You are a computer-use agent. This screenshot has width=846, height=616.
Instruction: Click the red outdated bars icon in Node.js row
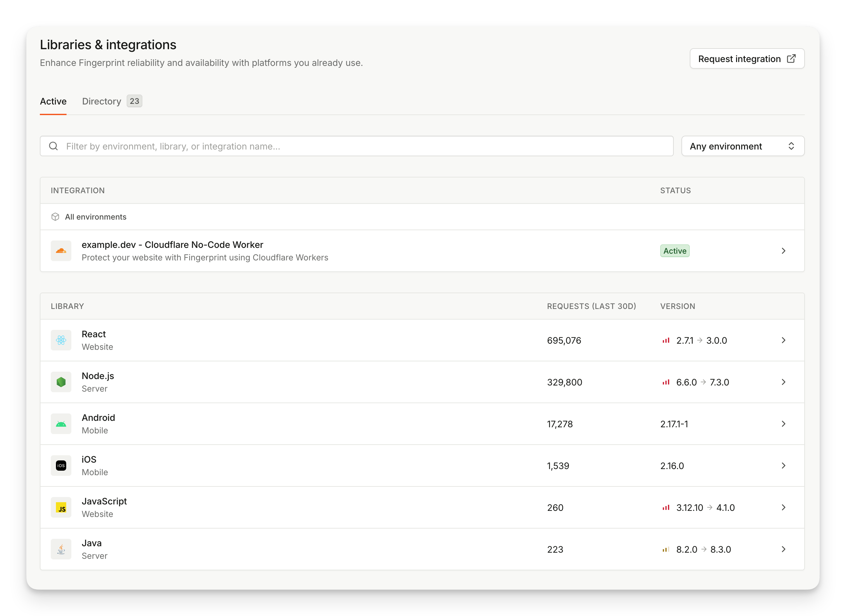click(666, 382)
